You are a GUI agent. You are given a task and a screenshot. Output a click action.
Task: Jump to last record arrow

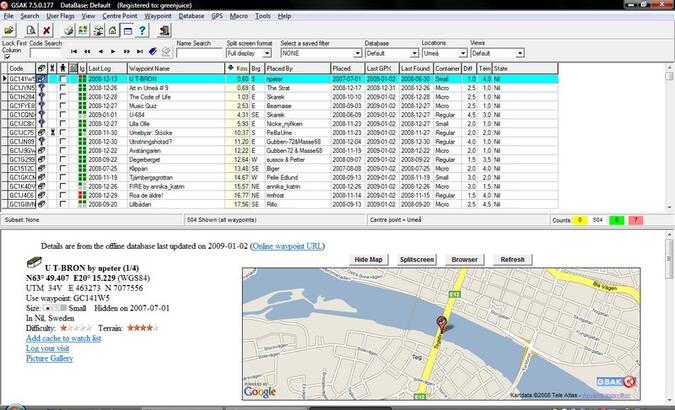pos(139,52)
